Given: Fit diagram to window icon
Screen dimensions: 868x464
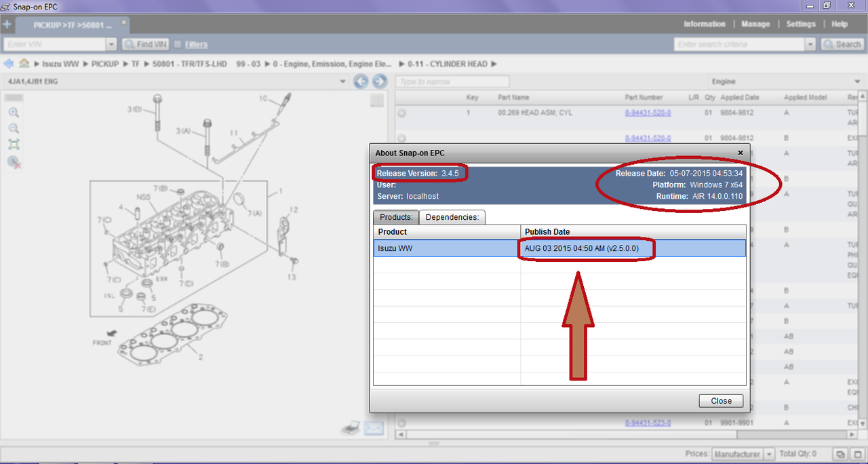Looking at the screenshot, I should coord(14,144).
